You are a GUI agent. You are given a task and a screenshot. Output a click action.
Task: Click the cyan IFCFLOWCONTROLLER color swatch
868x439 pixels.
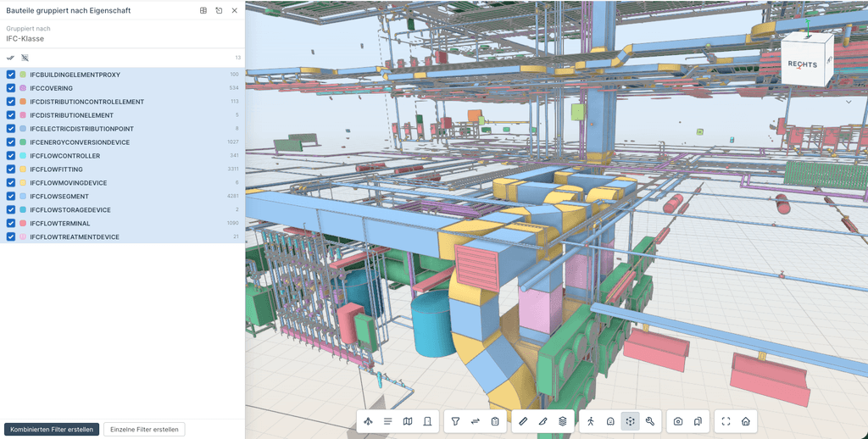23,156
